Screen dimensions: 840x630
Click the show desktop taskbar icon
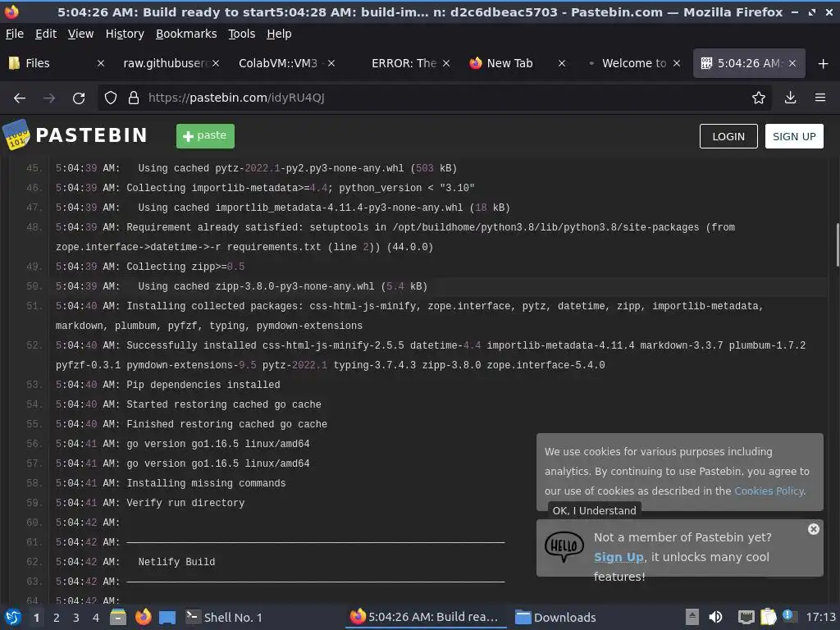[x=167, y=617]
